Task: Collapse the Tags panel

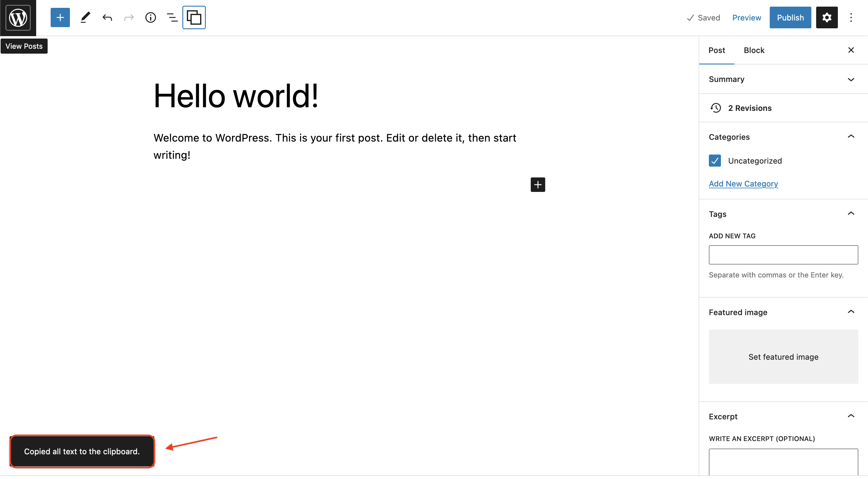Action: click(x=783, y=214)
